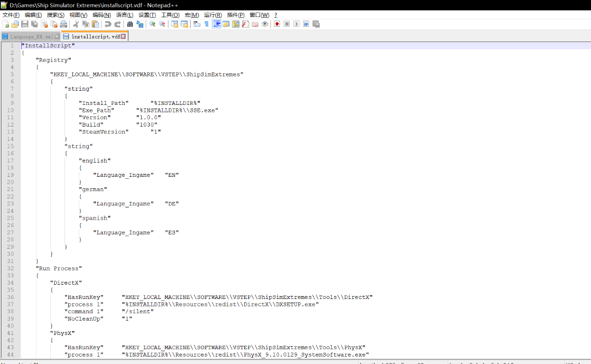Click the "SteamVersion" key text
The image size is (591, 364).
pyautogui.click(x=103, y=132)
